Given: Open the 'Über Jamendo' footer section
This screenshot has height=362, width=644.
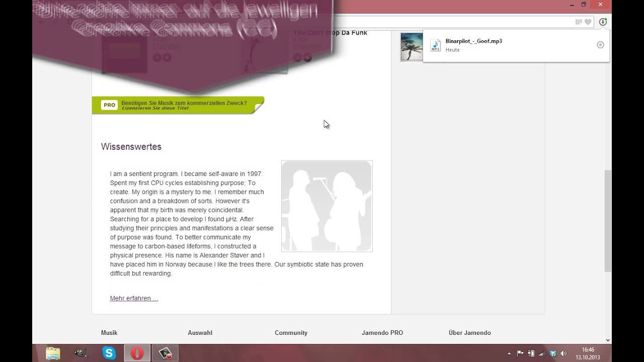Looking at the screenshot, I should point(470,333).
